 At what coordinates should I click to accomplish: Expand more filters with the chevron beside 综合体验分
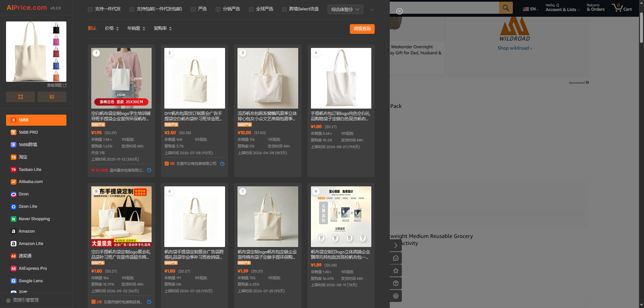pos(372,9)
